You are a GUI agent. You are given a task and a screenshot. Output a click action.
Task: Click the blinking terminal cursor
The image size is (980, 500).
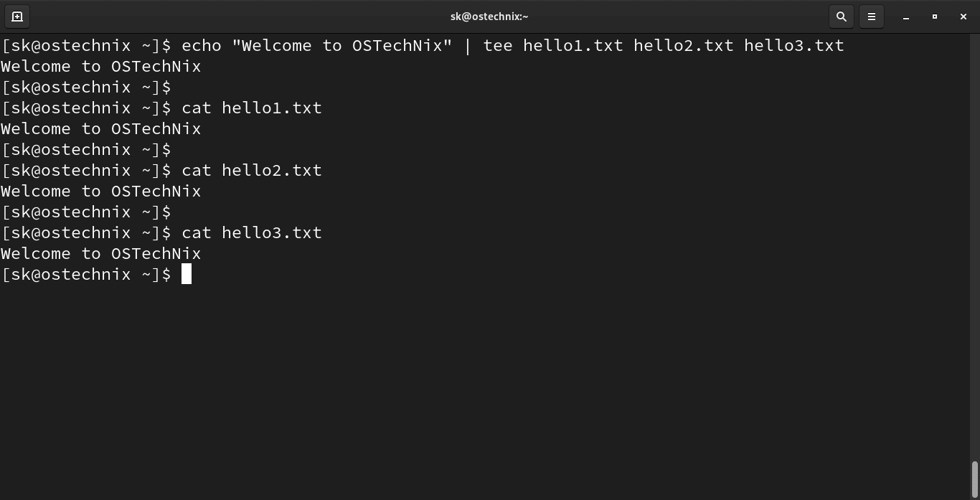pyautogui.click(x=187, y=273)
